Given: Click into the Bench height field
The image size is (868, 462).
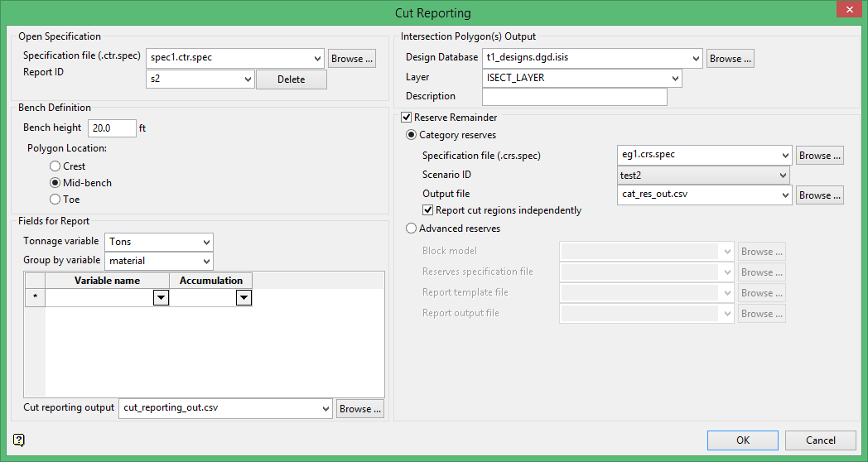Looking at the screenshot, I should (x=111, y=128).
